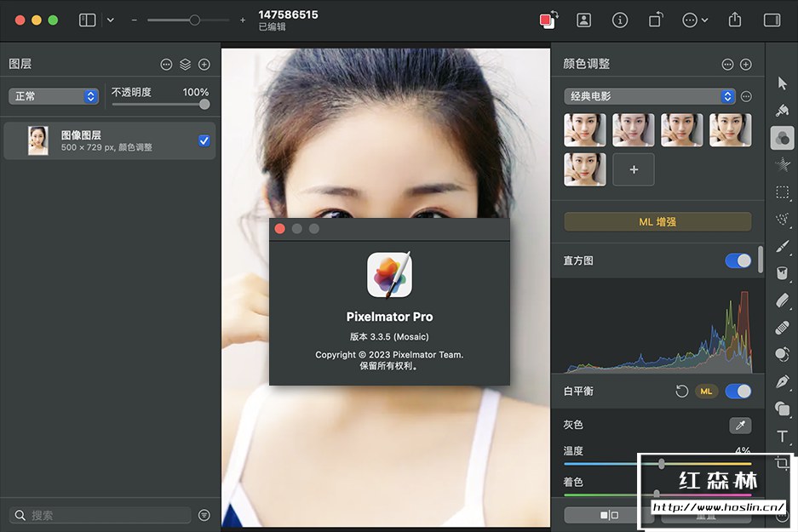Open the image info icon
The height and width of the screenshot is (532, 798).
coord(620,20)
